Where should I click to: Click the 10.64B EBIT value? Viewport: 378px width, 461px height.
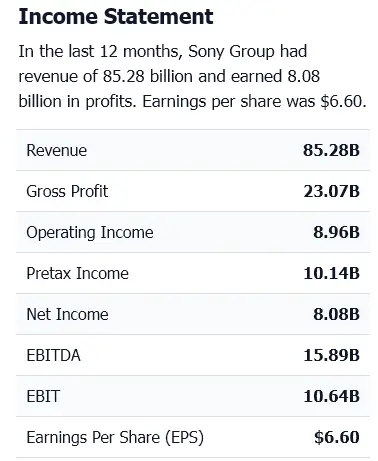click(332, 396)
